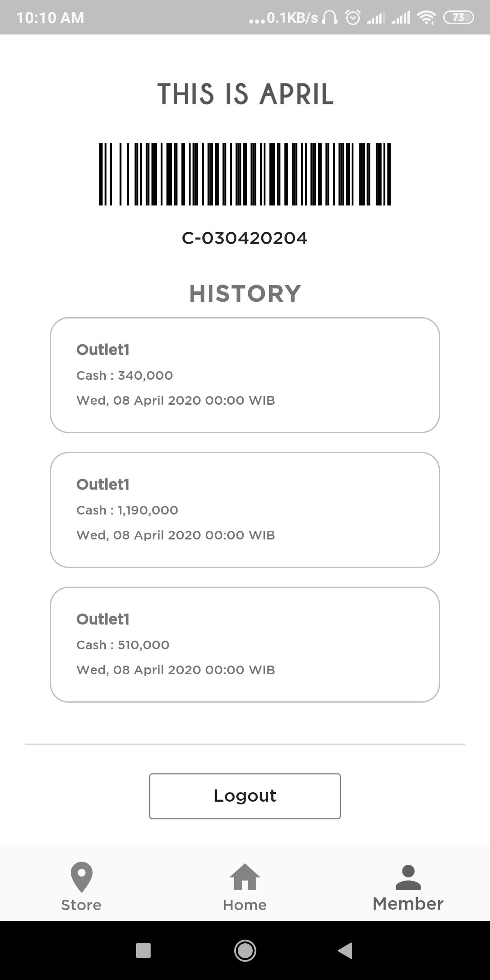Tap the Home house icon
This screenshot has width=490, height=980.
click(x=245, y=877)
